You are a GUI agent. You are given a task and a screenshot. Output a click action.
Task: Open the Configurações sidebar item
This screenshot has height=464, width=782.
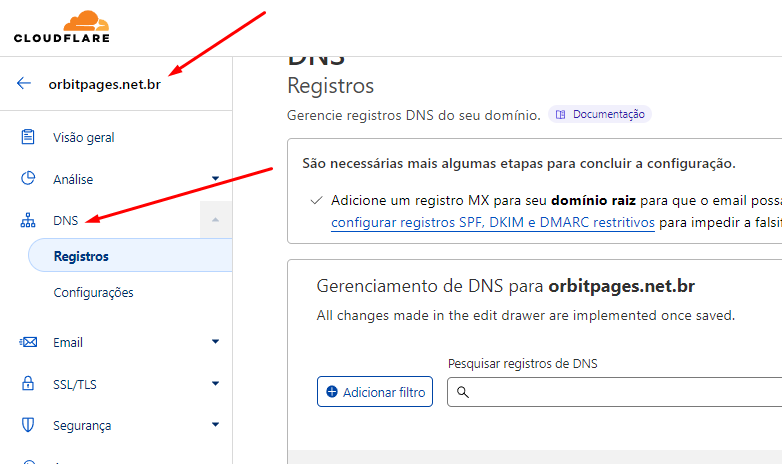pos(93,293)
